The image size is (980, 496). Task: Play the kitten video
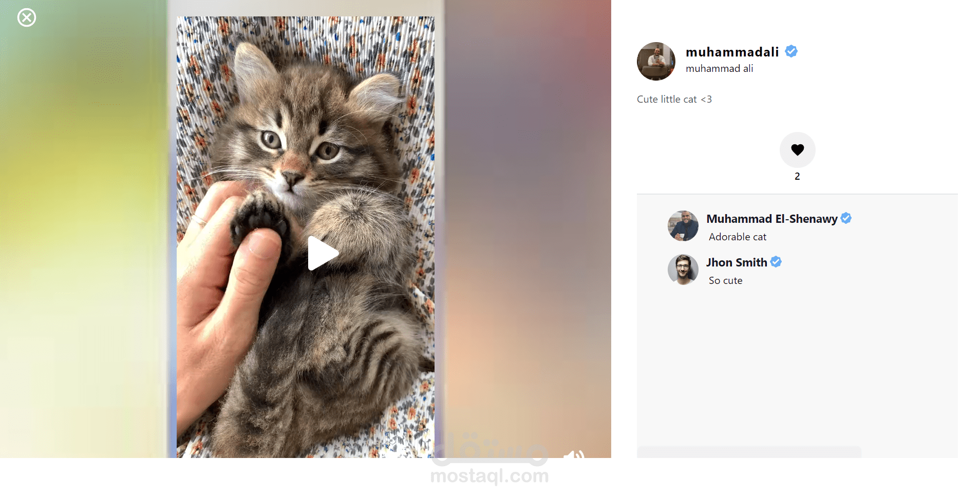[x=323, y=253]
